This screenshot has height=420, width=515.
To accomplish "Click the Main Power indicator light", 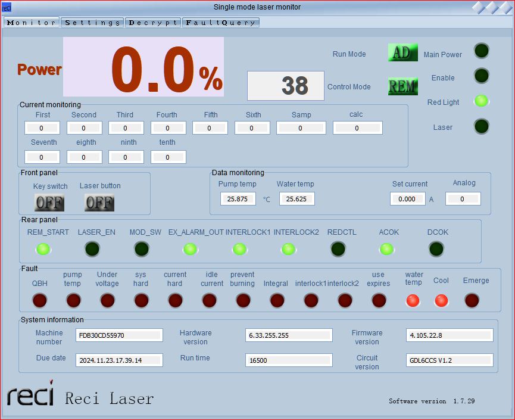I will point(481,51).
